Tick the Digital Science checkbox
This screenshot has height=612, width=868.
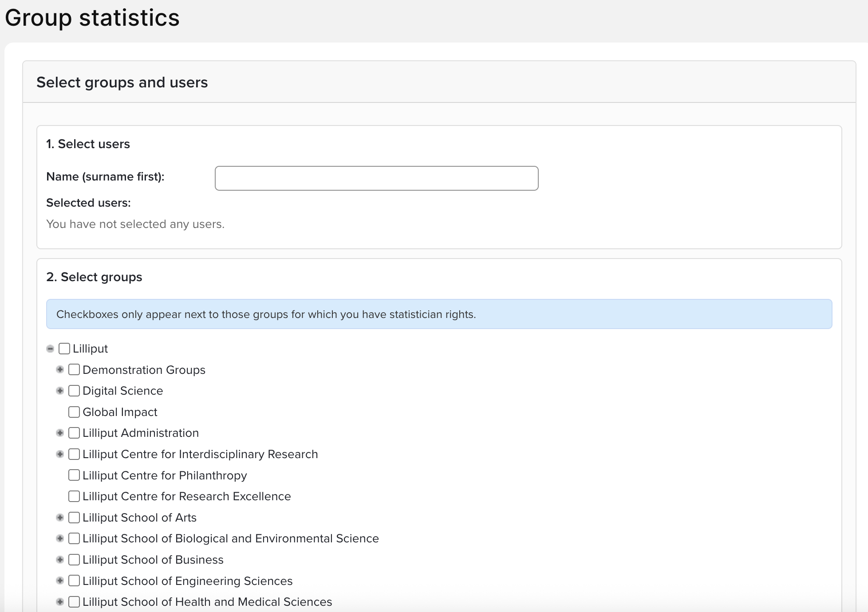[x=74, y=391]
